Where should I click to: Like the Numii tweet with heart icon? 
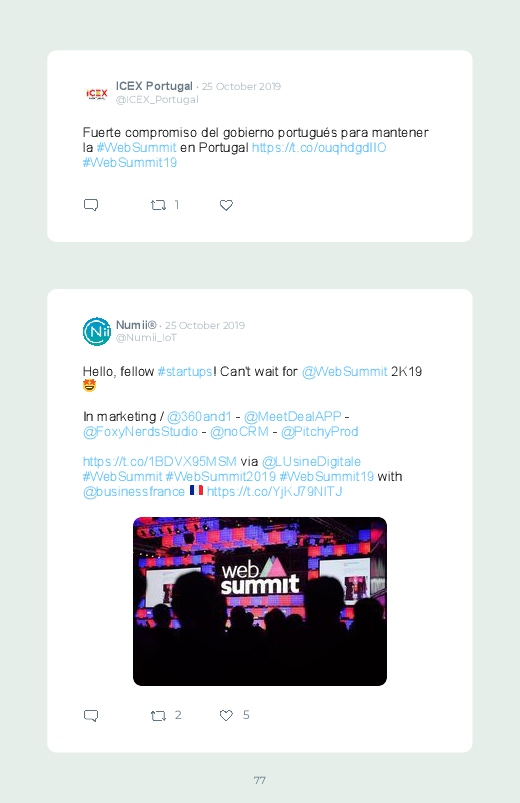[x=226, y=715]
